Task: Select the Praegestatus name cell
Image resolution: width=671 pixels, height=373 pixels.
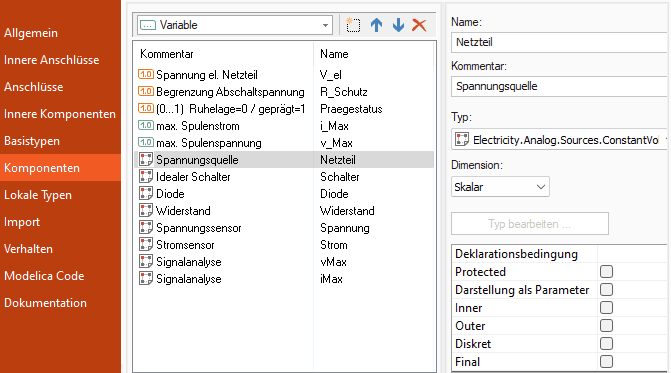Action: pos(351,109)
